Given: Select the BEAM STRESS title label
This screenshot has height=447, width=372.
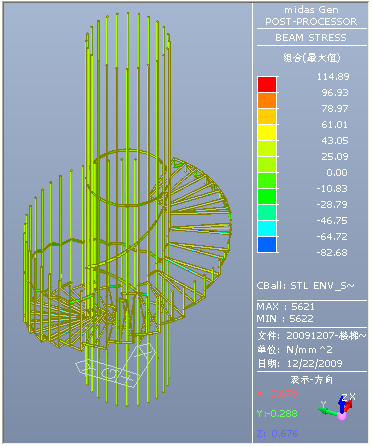Looking at the screenshot, I should pyautogui.click(x=311, y=38).
